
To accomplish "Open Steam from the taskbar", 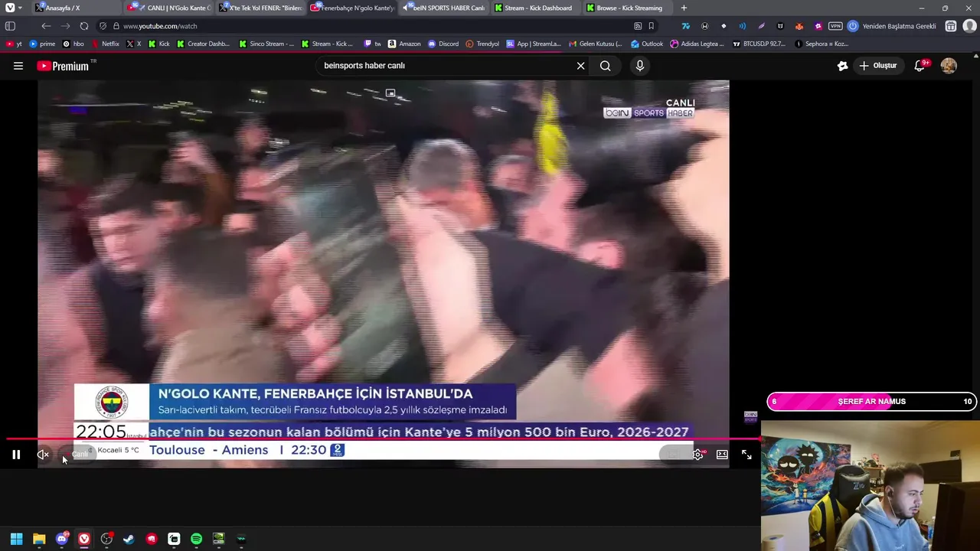I will tap(129, 539).
